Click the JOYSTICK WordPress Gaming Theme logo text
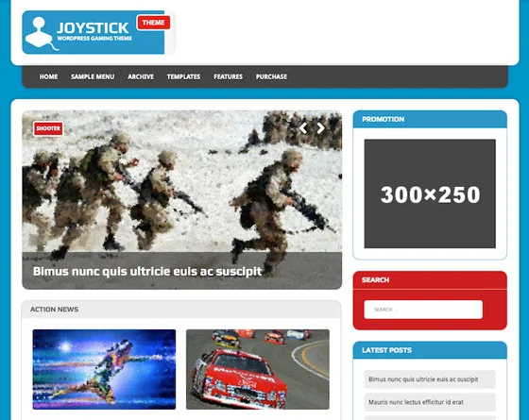Viewport: 529px width, 420px height. pyautogui.click(x=94, y=31)
